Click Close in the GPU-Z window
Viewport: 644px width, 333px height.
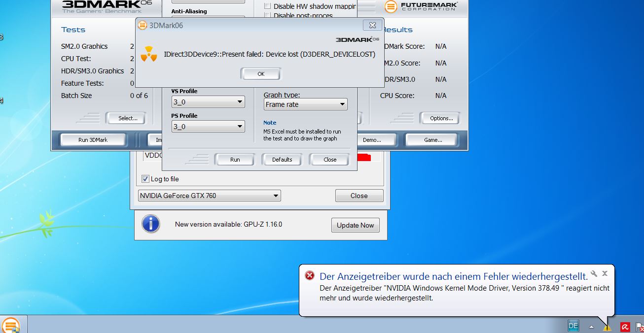[359, 196]
